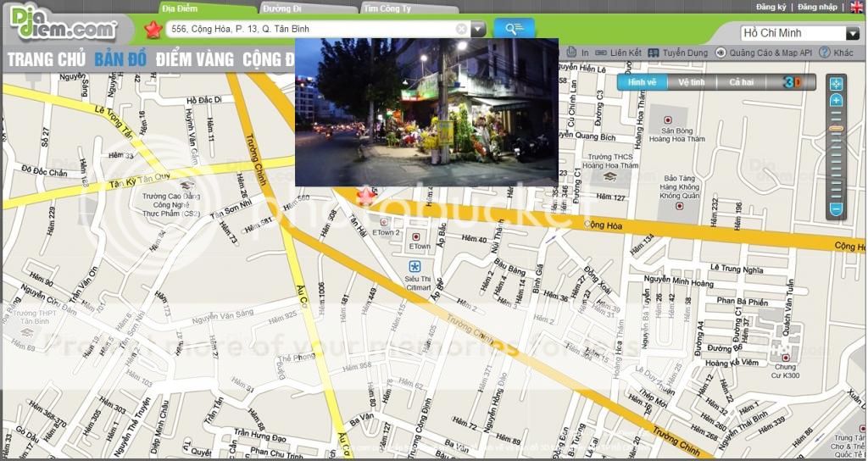Click the zoom level slider handle
Screen dimensions: 868x461
coord(836,129)
